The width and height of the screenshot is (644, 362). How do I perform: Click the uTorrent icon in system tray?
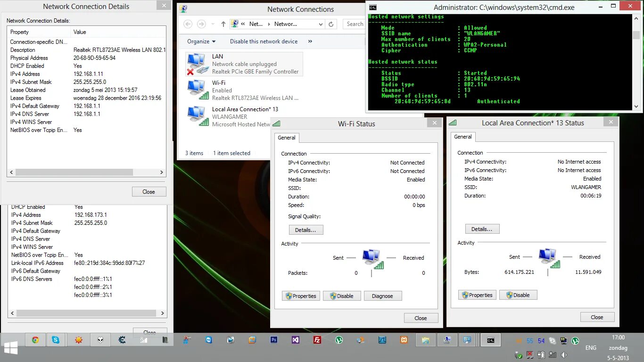point(575,341)
